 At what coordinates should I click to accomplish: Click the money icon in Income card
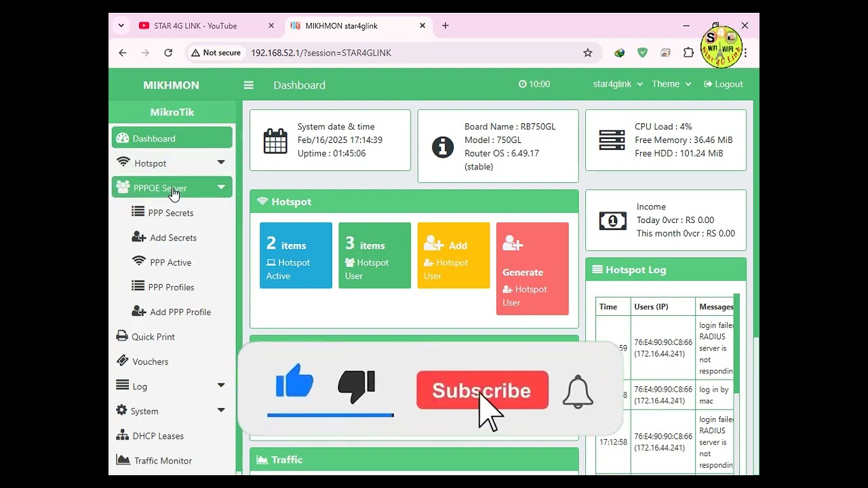(612, 220)
